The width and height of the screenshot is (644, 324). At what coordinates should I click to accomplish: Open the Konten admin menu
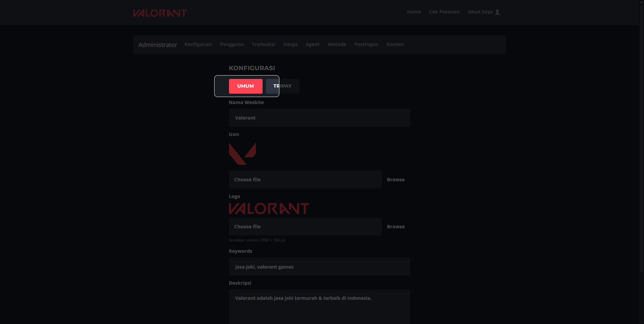click(x=395, y=44)
